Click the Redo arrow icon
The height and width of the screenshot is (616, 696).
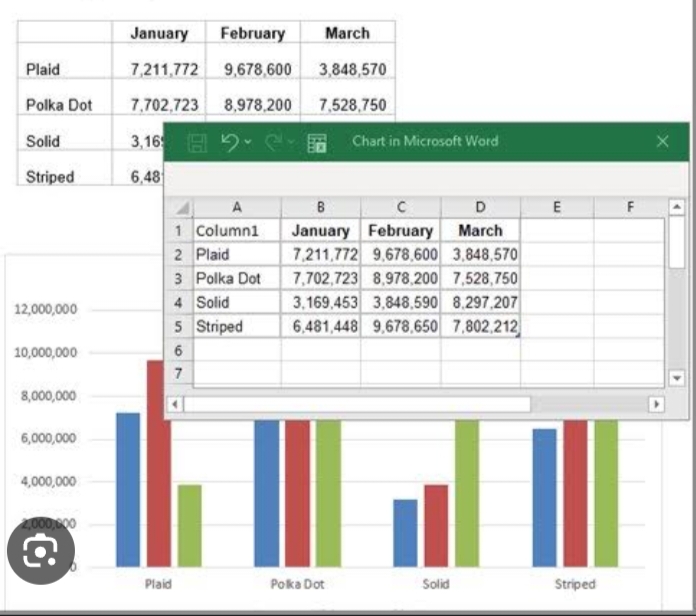coord(274,142)
